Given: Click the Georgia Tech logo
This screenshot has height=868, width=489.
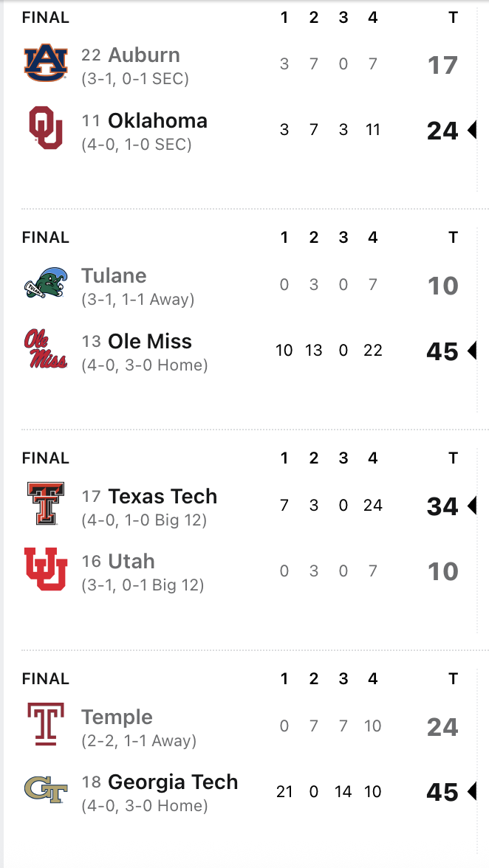Looking at the screenshot, I should coord(46,790).
